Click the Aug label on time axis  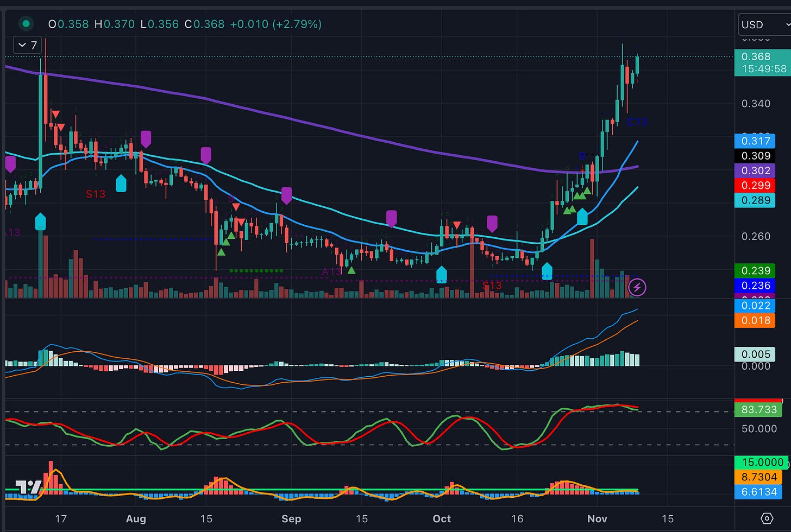136,518
